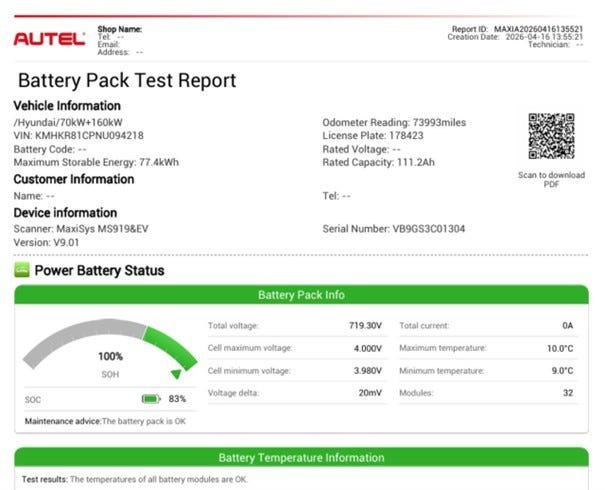Image resolution: width=605 pixels, height=490 pixels.
Task: Click the SOC 83% value
Action: [x=177, y=399]
